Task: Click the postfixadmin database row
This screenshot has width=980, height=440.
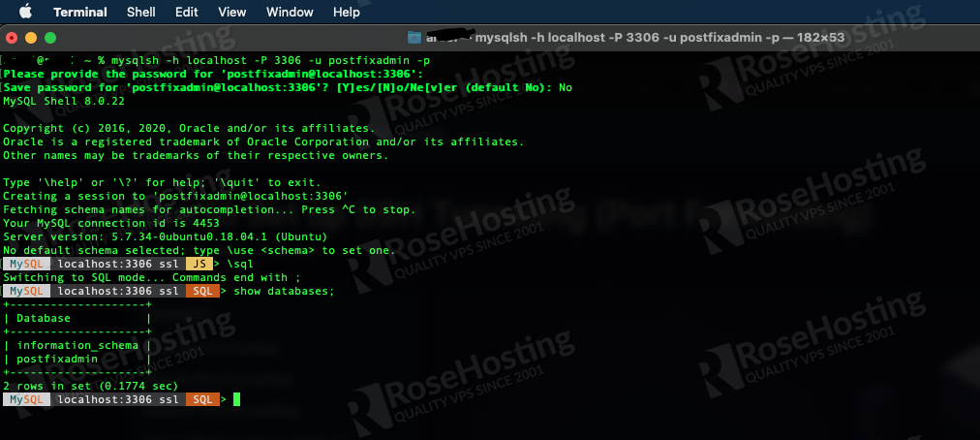Action: [x=77, y=360]
